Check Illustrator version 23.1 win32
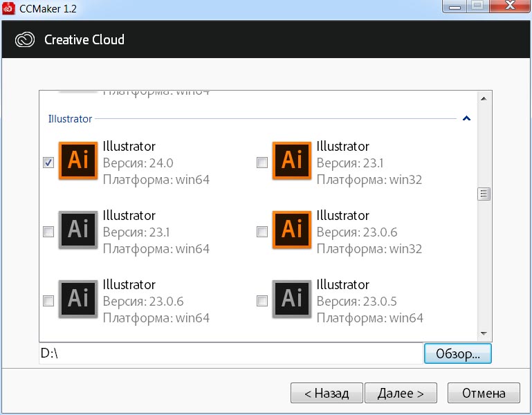 click(x=262, y=163)
